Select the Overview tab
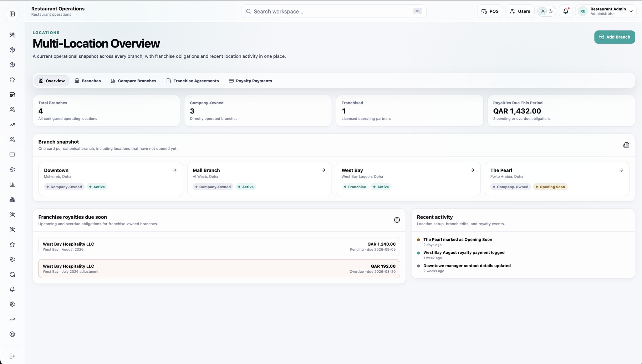 coord(52,81)
